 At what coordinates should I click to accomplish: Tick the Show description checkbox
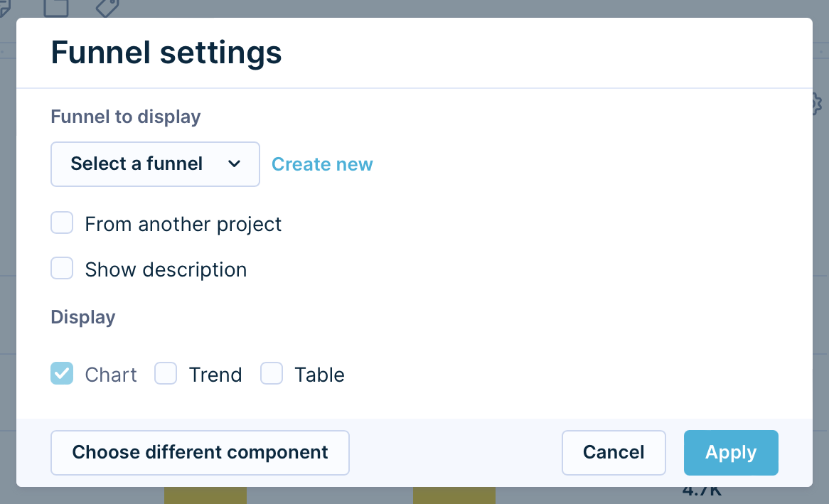tap(62, 269)
